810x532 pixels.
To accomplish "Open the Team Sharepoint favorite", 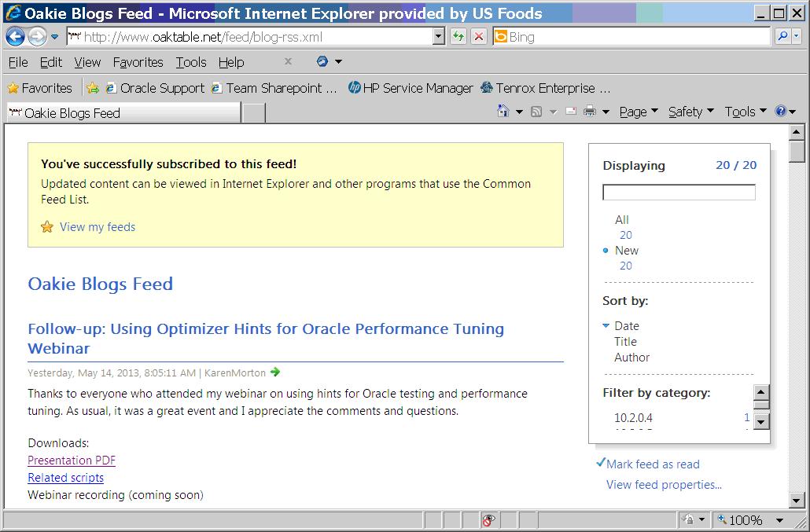I will coord(274,88).
